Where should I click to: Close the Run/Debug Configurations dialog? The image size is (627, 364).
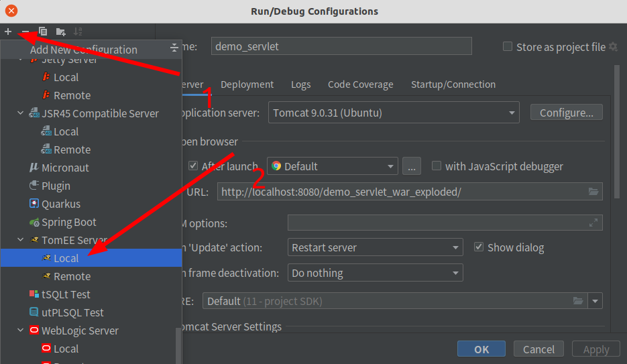(x=11, y=11)
